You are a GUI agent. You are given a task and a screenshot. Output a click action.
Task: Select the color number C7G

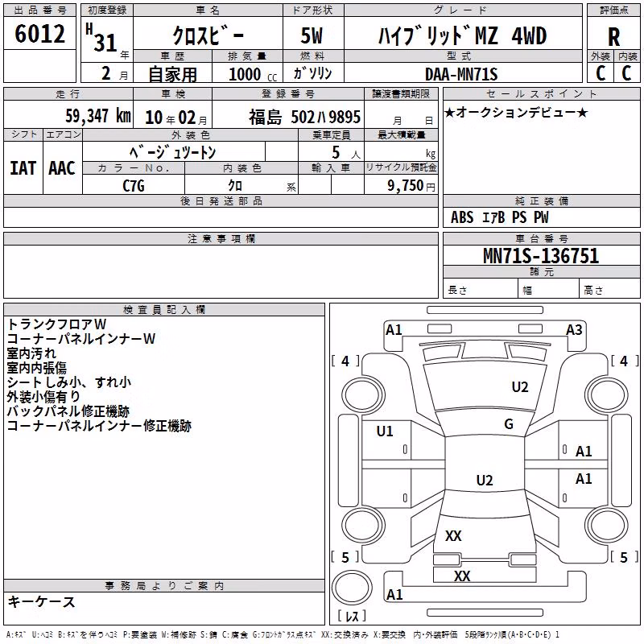tap(134, 186)
